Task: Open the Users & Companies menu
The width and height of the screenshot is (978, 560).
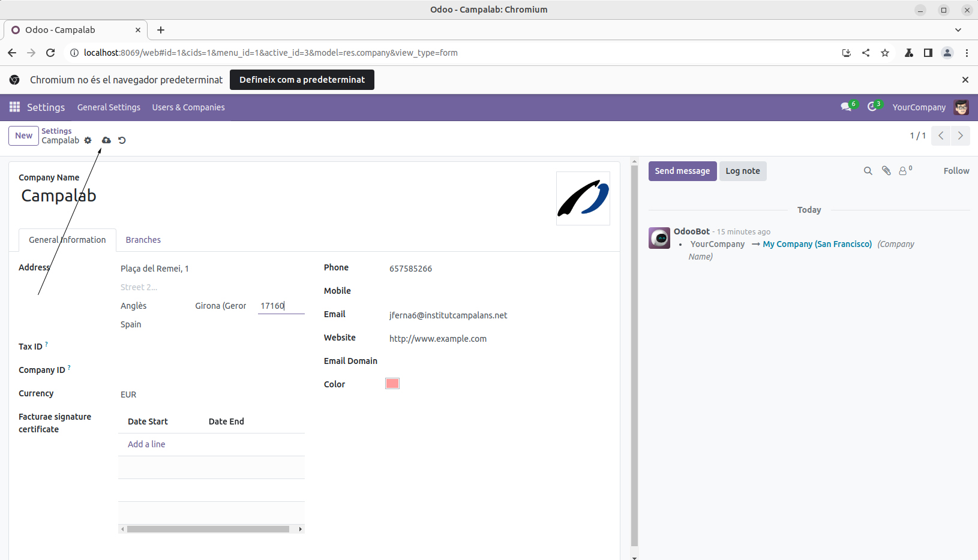Action: 188,107
